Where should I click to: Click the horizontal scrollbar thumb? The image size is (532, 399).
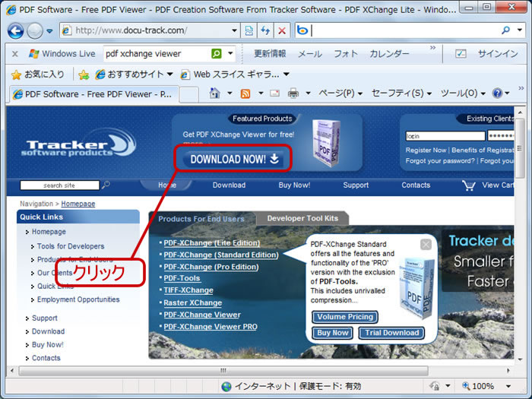coord(223,371)
